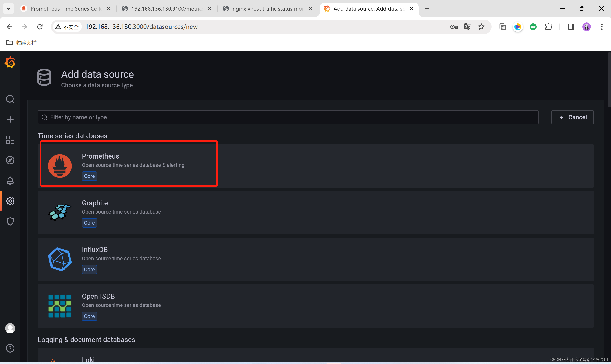Screen dimensions: 611x364
Task: Select the OpenTSDB logo icon
Action: 60,306
